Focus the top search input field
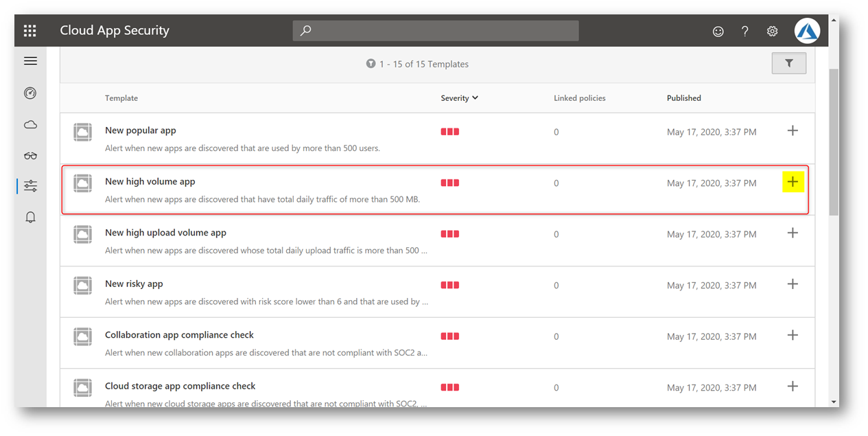The image size is (868, 436). [x=436, y=31]
